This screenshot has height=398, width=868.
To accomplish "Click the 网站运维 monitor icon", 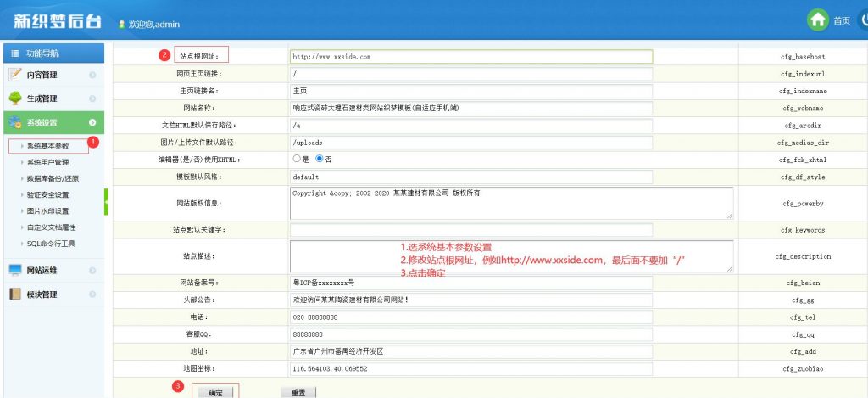I will pos(15,270).
